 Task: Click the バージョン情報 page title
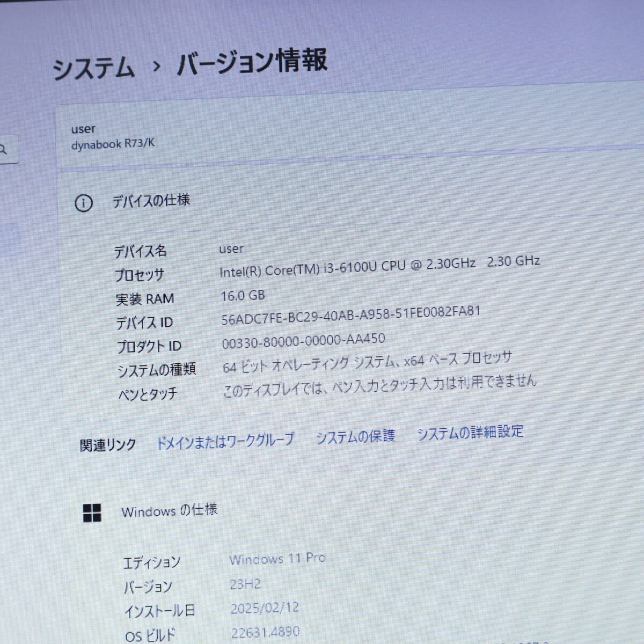tap(252, 62)
